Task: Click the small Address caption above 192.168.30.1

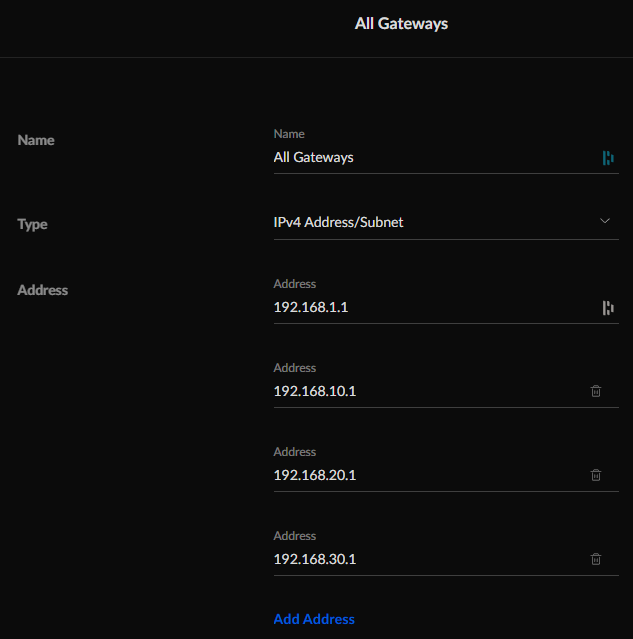Action: click(295, 536)
